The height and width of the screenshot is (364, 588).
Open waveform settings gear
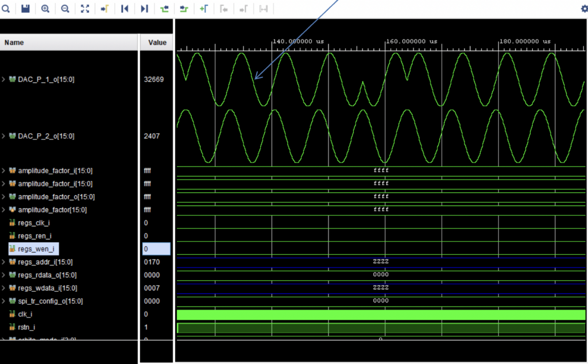pyautogui.click(x=584, y=9)
